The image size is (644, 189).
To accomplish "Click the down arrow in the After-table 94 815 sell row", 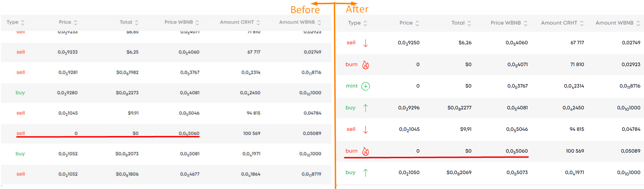I will [365, 129].
